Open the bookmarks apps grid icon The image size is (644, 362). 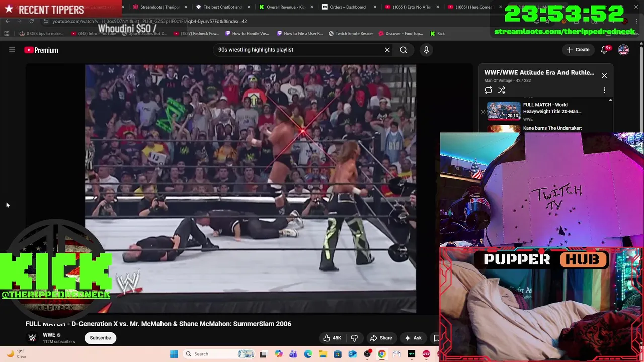tap(7, 34)
